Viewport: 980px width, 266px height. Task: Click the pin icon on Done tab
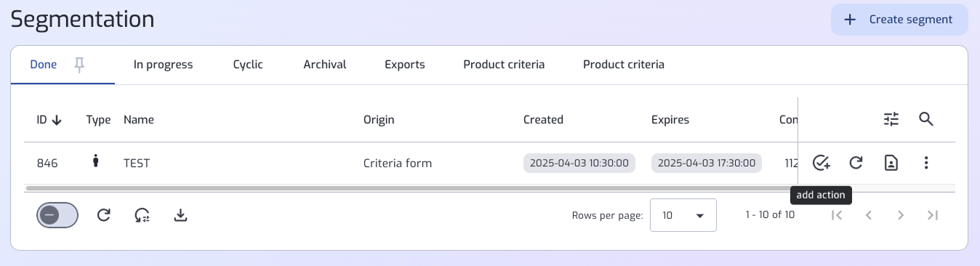click(80, 65)
